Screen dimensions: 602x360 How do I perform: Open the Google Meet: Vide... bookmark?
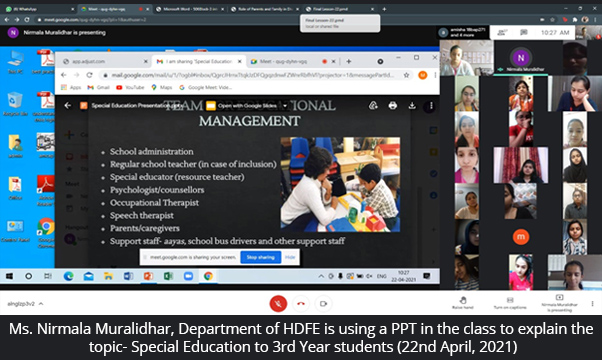coord(205,88)
